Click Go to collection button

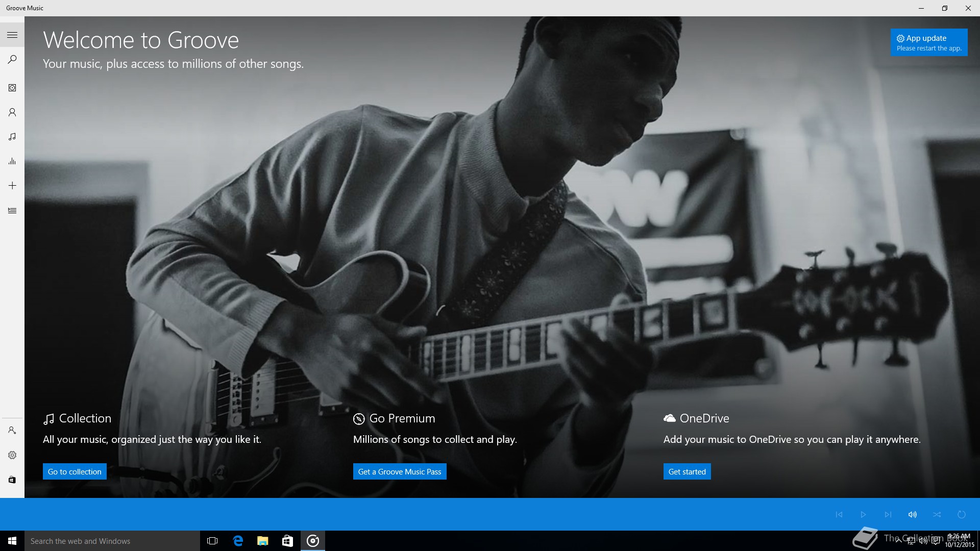pyautogui.click(x=75, y=471)
